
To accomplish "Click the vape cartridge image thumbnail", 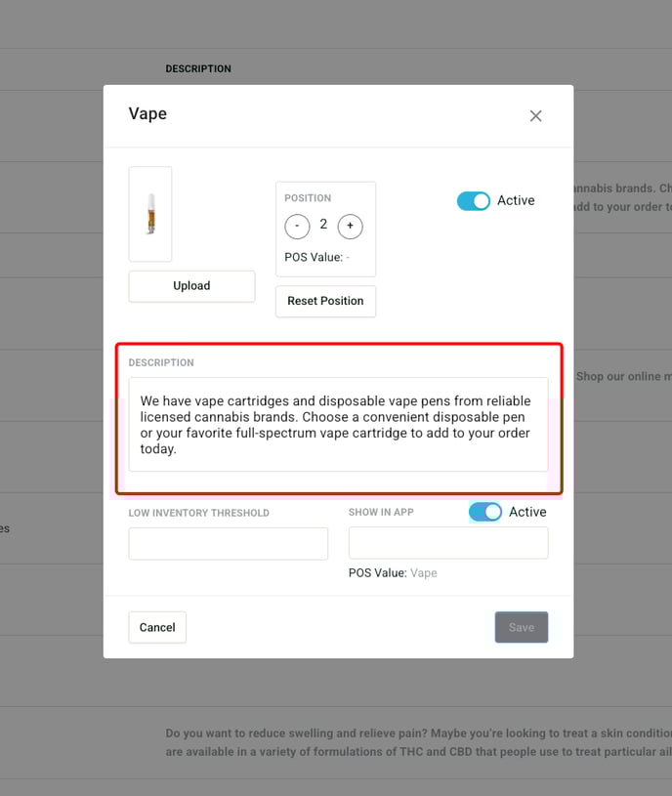I will pyautogui.click(x=150, y=214).
